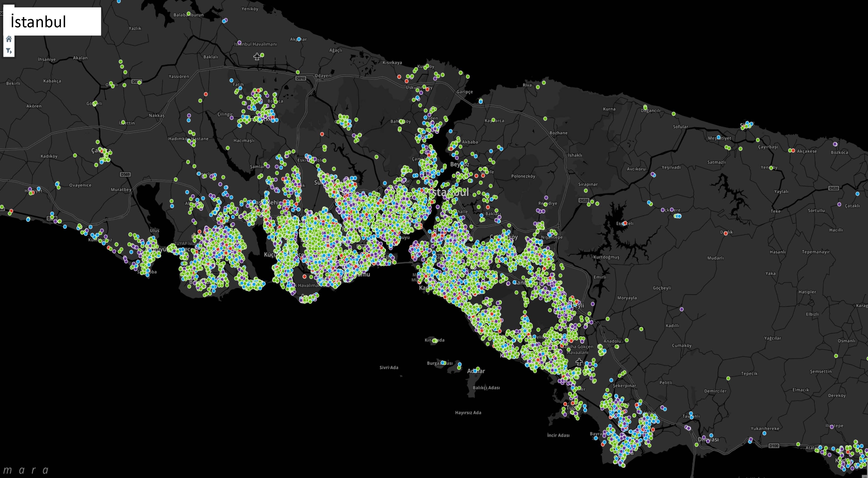Click the Sivri Ada island label
Screen dimensions: 868x478
[389, 367]
